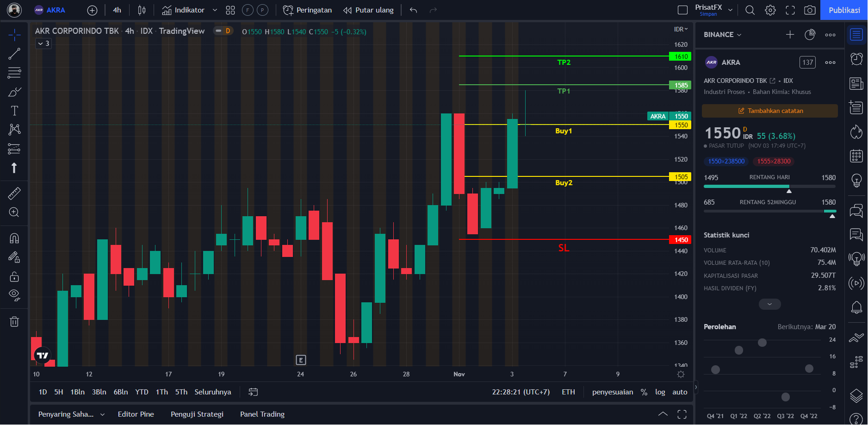The height and width of the screenshot is (425, 868).
Task: Select the ruler measure tool
Action: 14,193
